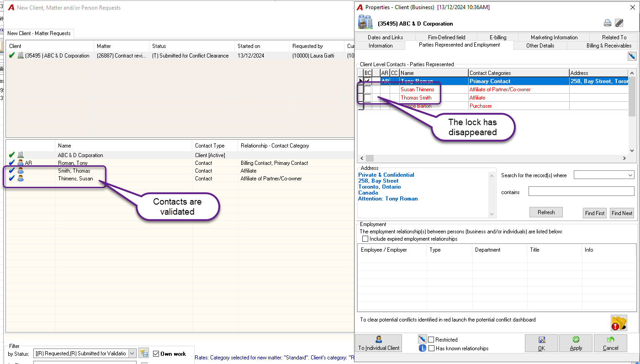The height and width of the screenshot is (364, 640).
Task: Click the print icon in Properties window
Action: coord(608,23)
